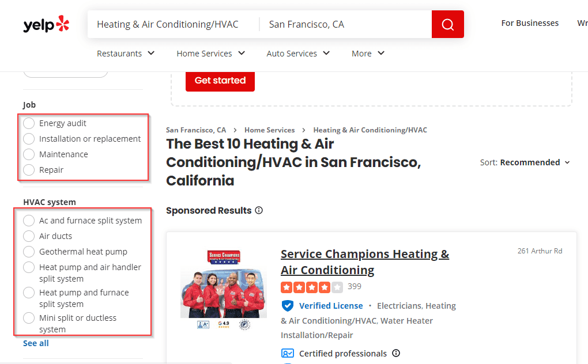Click the Yelp logo
Viewport: 588px width, 364px height.
(46, 24)
